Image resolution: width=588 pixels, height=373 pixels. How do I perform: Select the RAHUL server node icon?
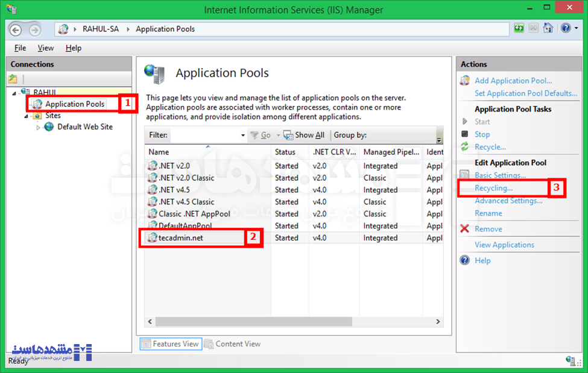(x=25, y=92)
